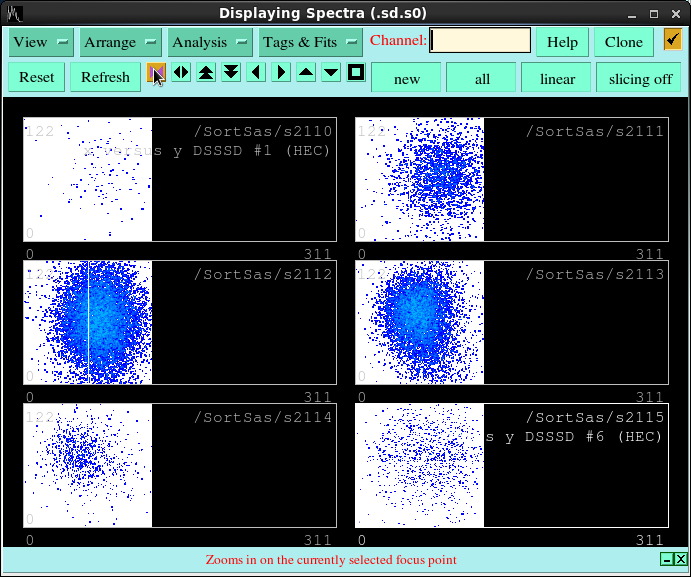The width and height of the screenshot is (691, 577).
Task: Click the spectrum app icon in the title bar
Action: pyautogui.click(x=15, y=13)
